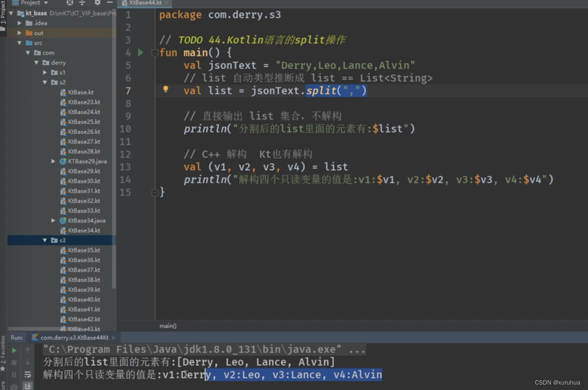Select KtBase25.kt file
The height and width of the screenshot is (390, 588).
click(80, 122)
